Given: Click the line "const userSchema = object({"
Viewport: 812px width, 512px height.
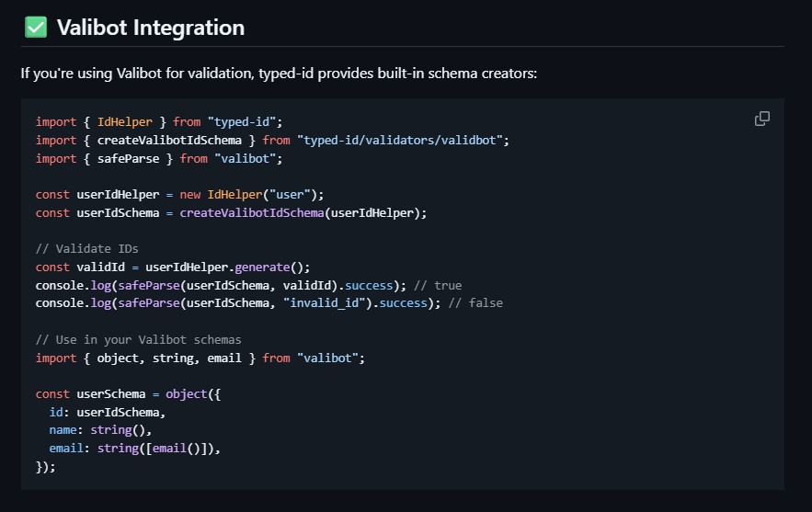Looking at the screenshot, I should click(128, 394).
